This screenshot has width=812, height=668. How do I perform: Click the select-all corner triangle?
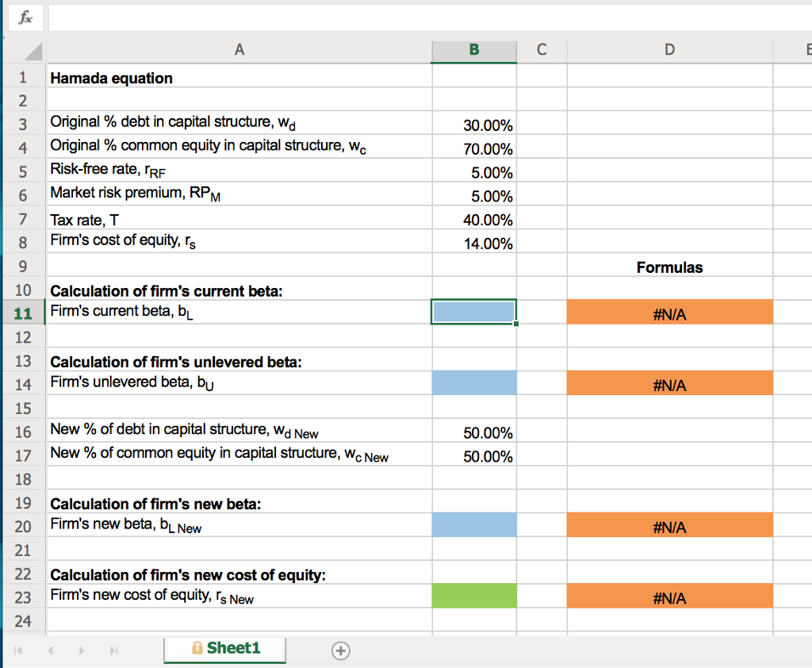pos(34,52)
